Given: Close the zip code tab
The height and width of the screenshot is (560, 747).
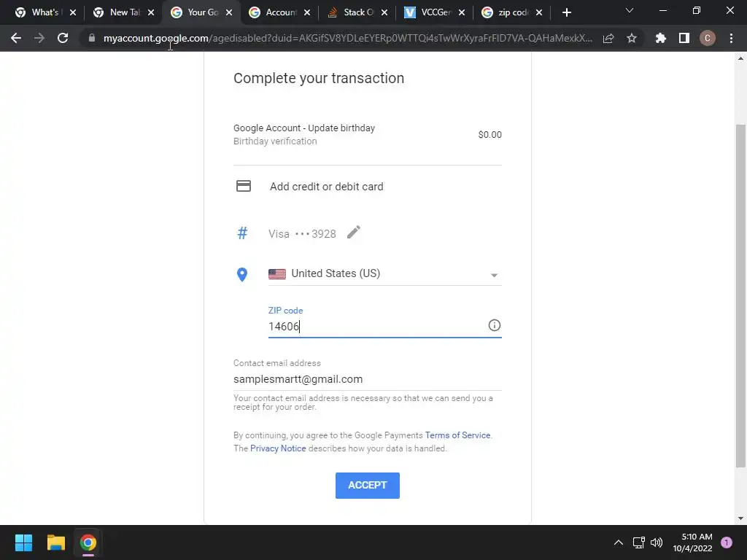Looking at the screenshot, I should (539, 12).
